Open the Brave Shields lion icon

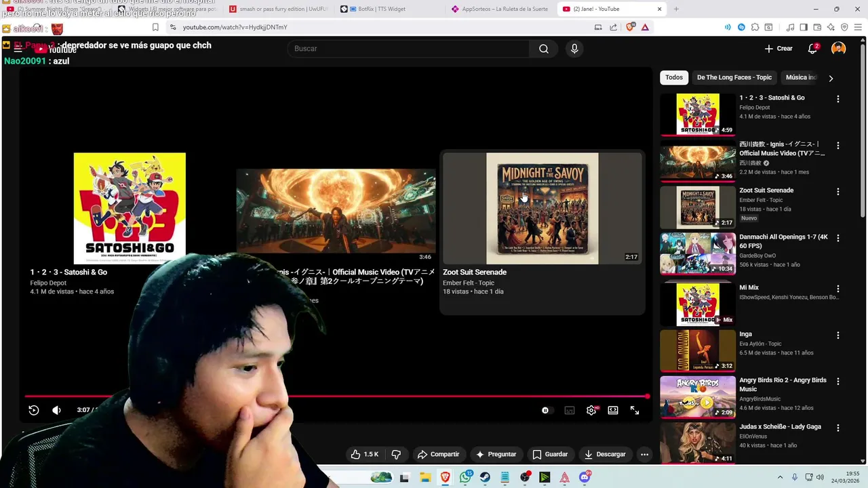click(x=630, y=27)
